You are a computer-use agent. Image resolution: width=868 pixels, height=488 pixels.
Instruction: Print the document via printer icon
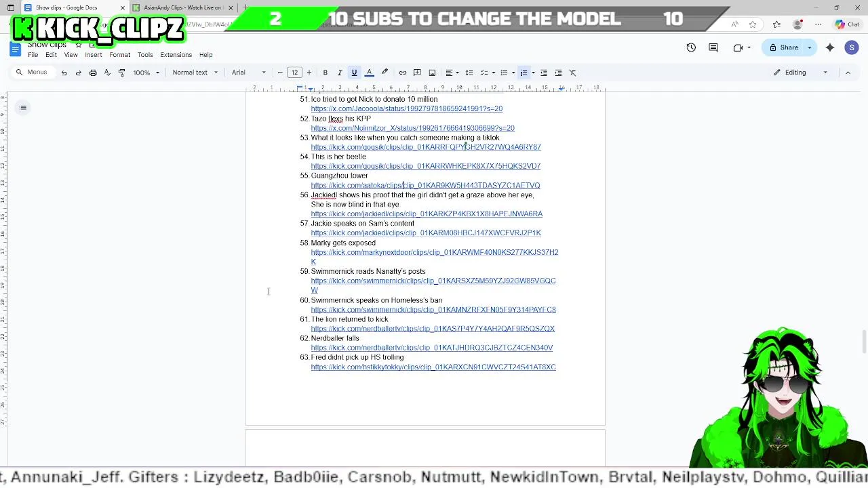pos(93,73)
